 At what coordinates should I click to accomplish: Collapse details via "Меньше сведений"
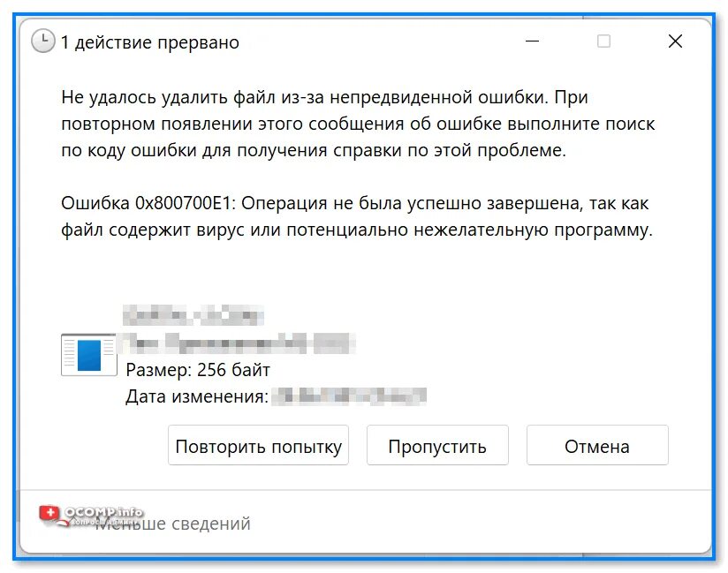coord(172,524)
